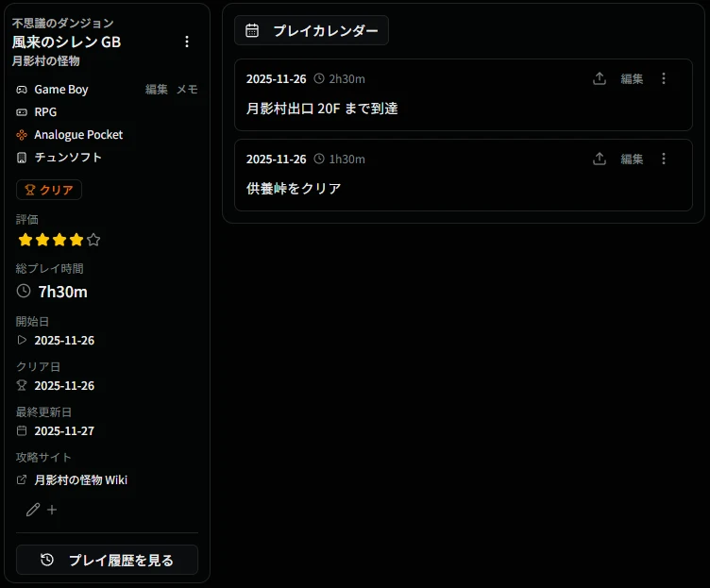Click the Game Boy platform label
The image size is (710, 588).
(61, 90)
